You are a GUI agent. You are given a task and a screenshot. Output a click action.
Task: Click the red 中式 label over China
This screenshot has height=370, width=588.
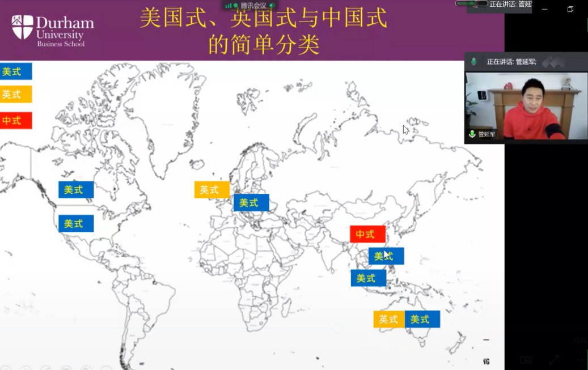click(x=367, y=234)
